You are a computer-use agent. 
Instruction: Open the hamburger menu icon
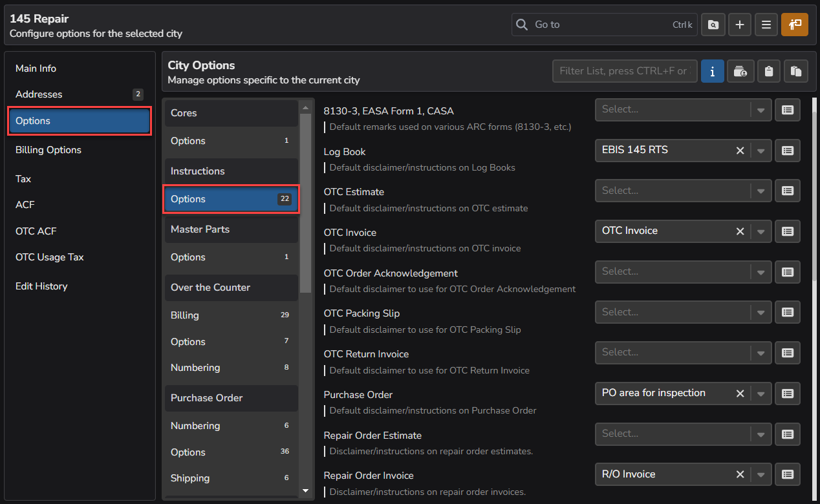766,25
